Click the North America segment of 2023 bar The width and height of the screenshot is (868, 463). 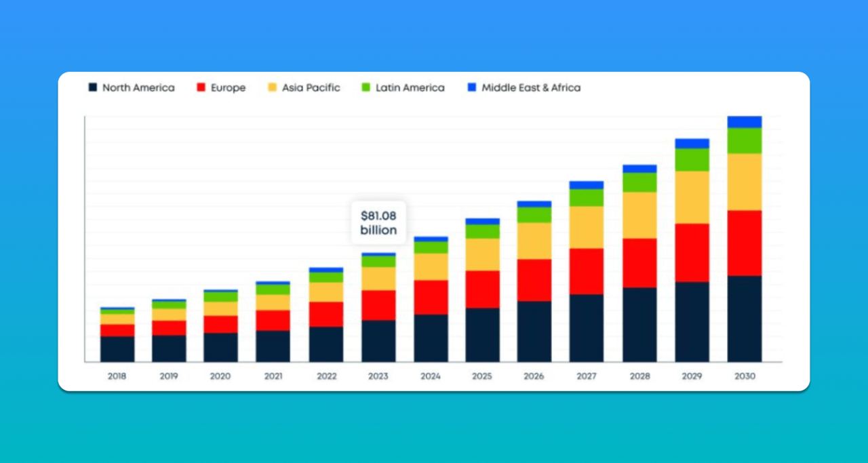(x=378, y=341)
